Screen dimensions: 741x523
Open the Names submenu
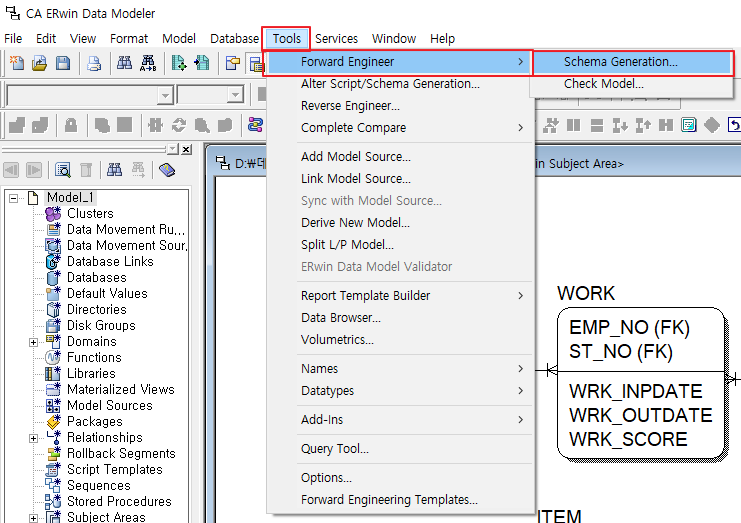(400, 369)
